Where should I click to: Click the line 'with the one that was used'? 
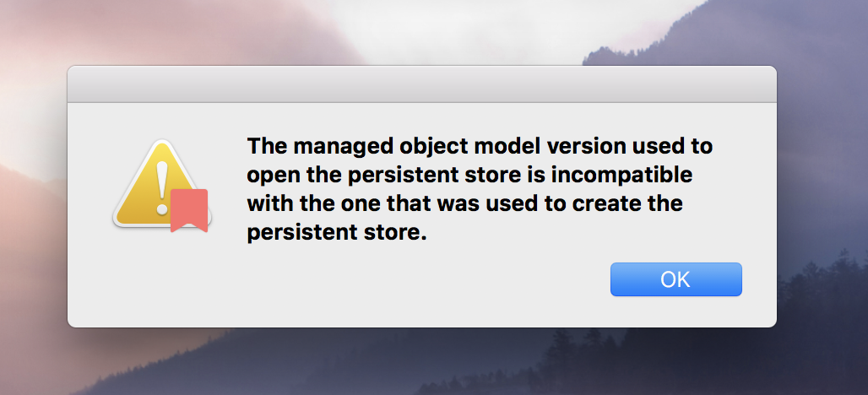[x=464, y=203]
